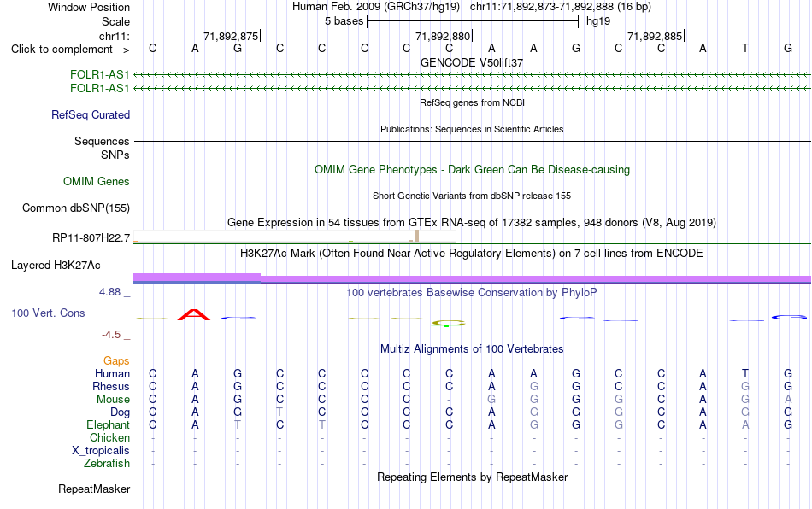Open the H3K27Ac Mark track title
The width and height of the screenshot is (812, 509).
472,254
